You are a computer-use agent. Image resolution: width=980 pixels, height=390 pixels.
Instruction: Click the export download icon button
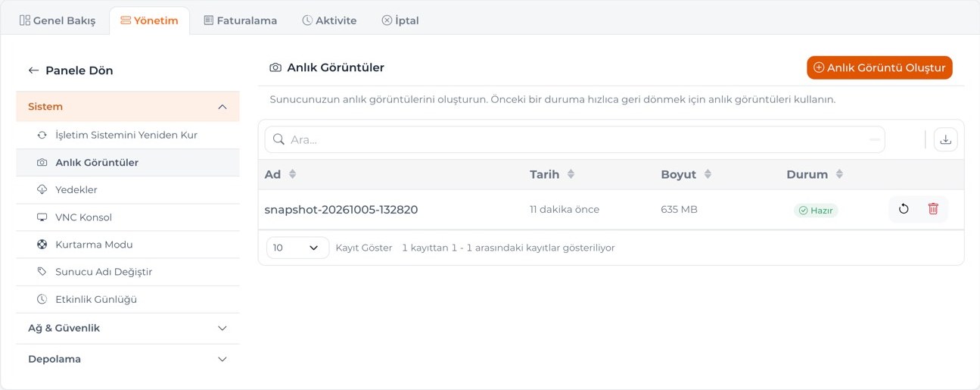[945, 139]
